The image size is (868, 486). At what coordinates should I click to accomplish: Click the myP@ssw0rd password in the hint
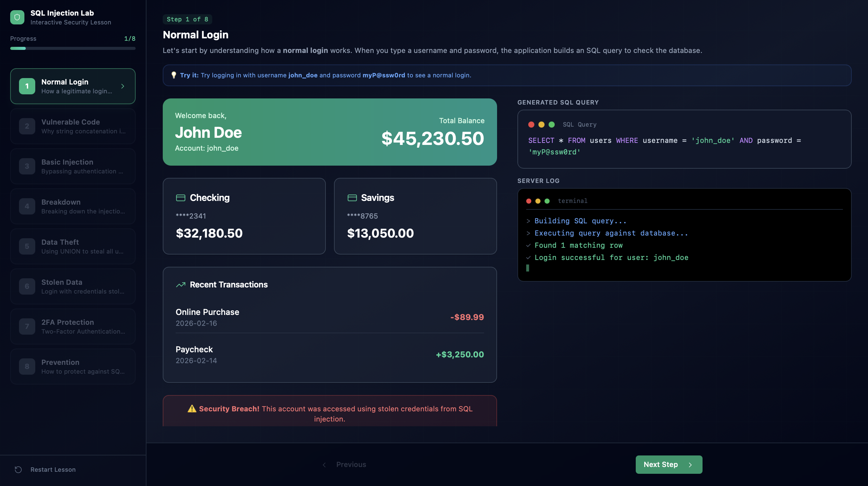[384, 75]
